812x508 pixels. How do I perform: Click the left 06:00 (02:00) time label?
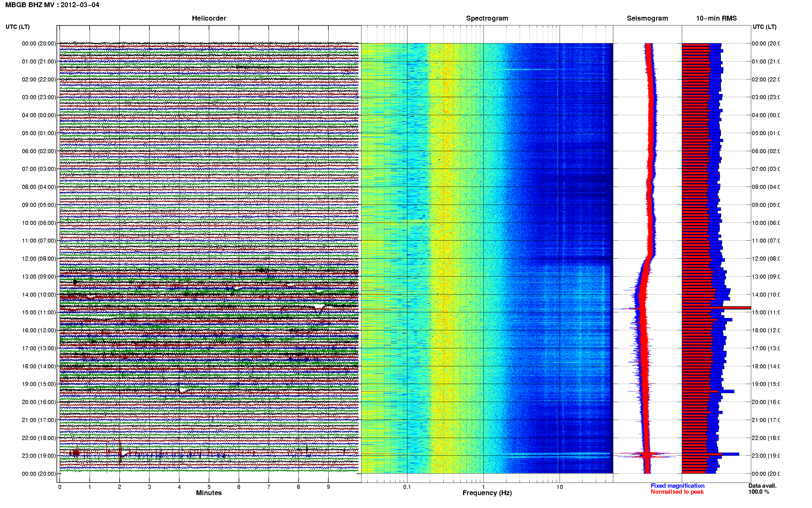(39, 151)
